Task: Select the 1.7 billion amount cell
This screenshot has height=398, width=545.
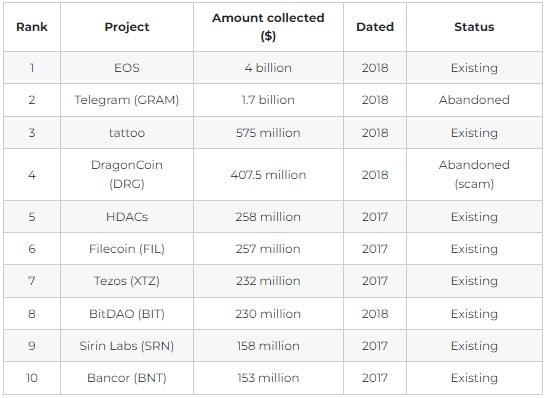Action: (x=268, y=100)
